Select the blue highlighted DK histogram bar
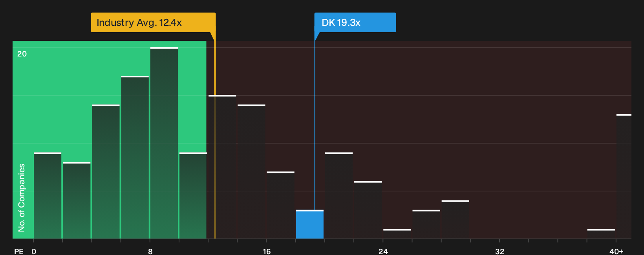 [310, 224]
